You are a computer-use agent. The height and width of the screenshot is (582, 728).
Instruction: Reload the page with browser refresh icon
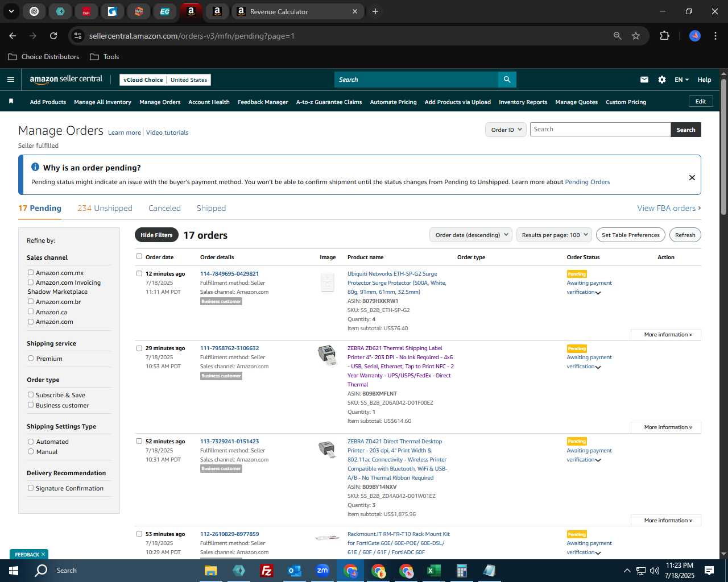[53, 36]
